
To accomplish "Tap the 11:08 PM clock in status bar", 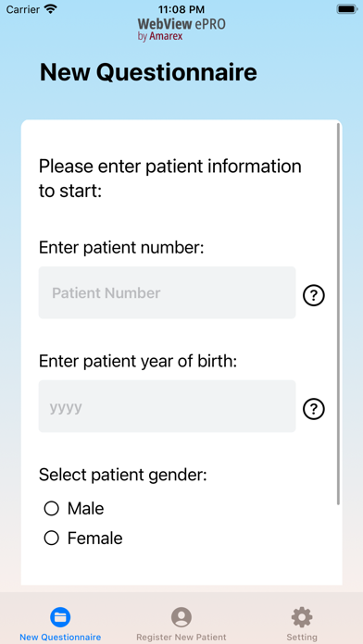I will point(181,9).
